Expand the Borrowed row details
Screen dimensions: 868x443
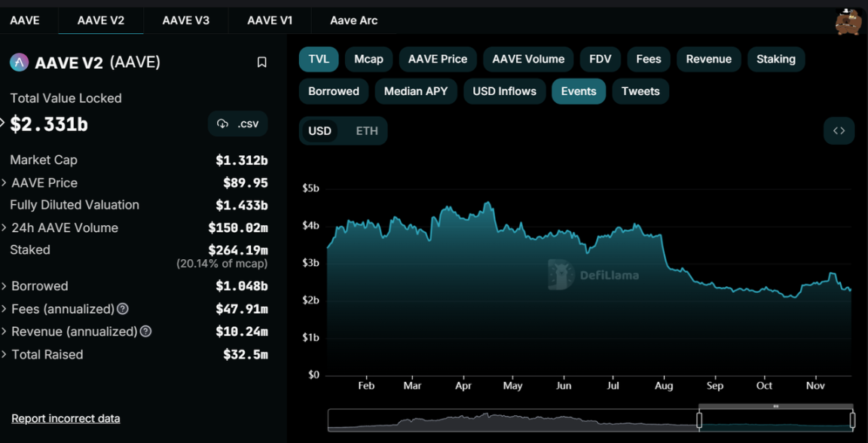click(5, 286)
